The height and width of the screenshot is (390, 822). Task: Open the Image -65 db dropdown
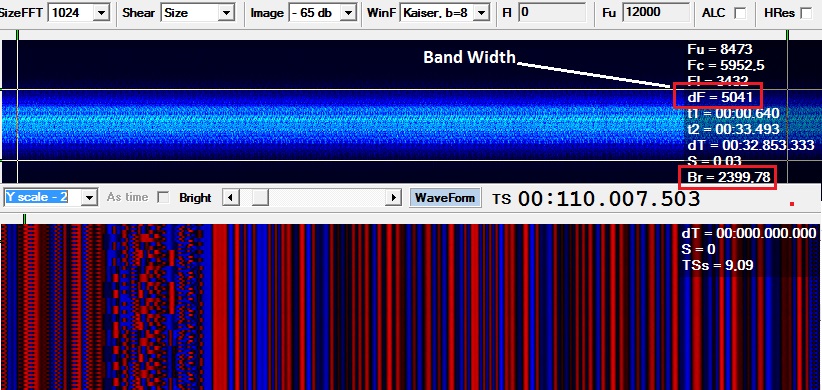coord(348,13)
